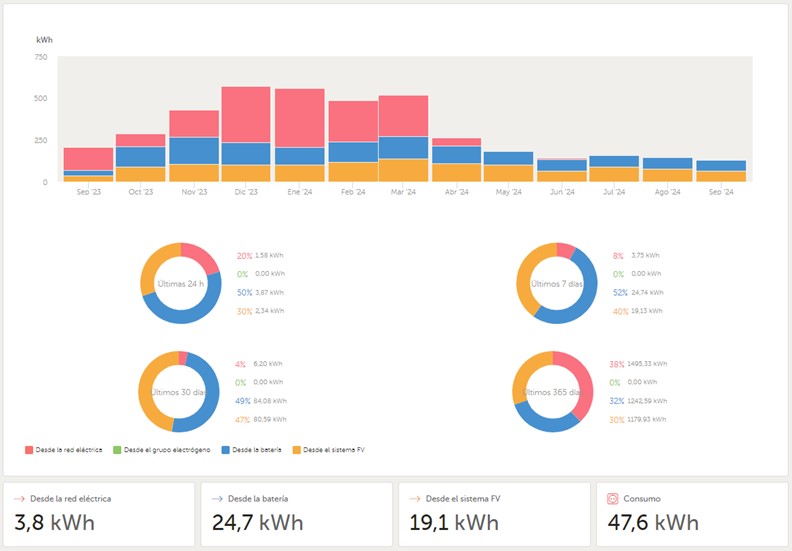Viewport: 792px width, 551px height.
Task: Click the 52% 24,74 kWh row
Action: point(638,292)
